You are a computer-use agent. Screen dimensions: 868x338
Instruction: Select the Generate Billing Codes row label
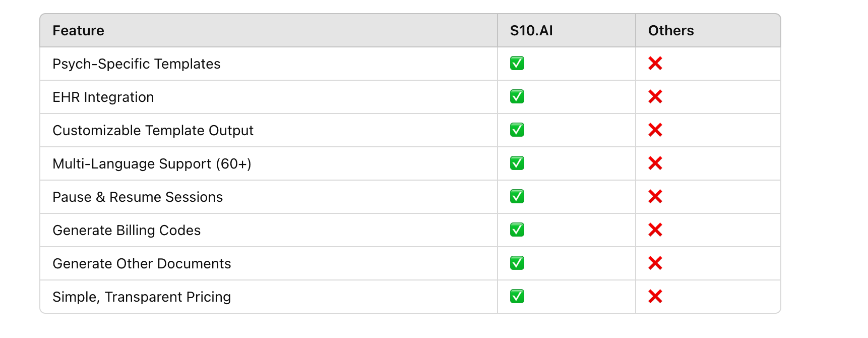pyautogui.click(x=127, y=231)
